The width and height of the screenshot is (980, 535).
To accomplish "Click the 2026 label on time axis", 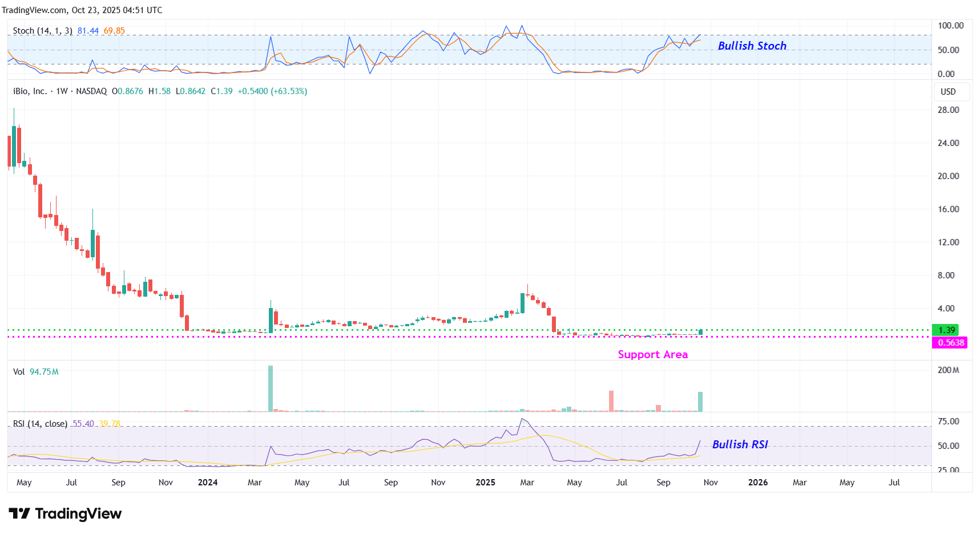I will click(757, 483).
